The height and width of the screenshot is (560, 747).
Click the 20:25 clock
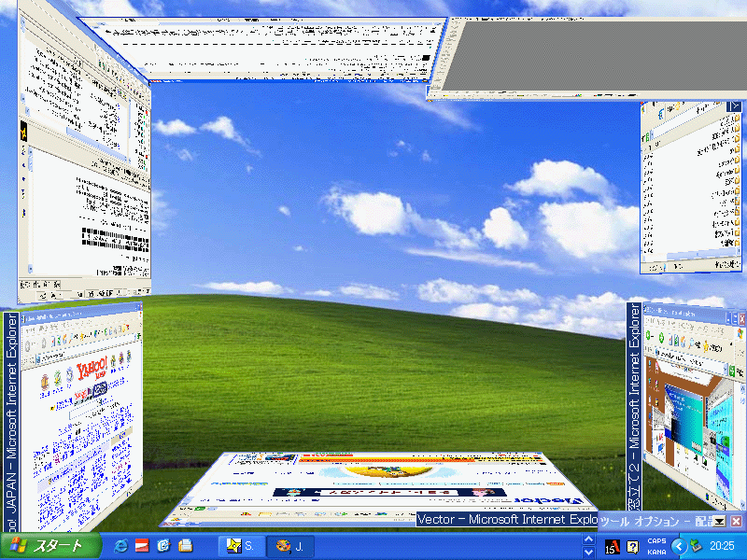[722, 546]
